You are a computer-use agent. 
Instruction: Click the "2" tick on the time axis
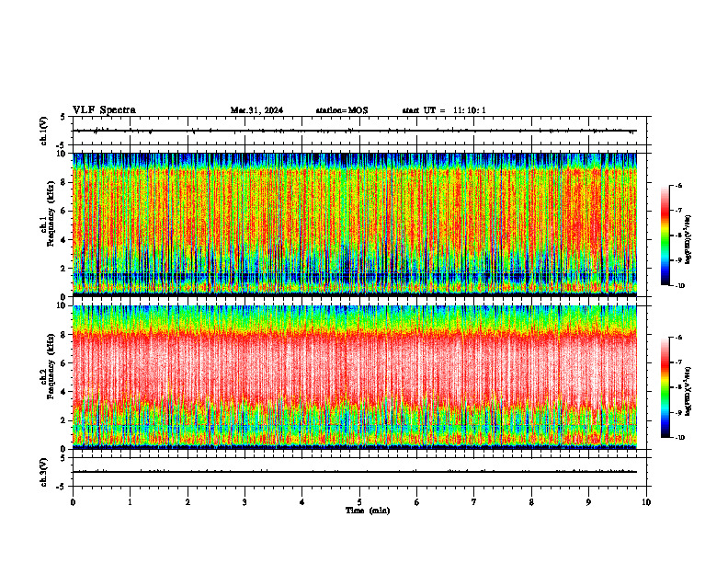[188, 502]
